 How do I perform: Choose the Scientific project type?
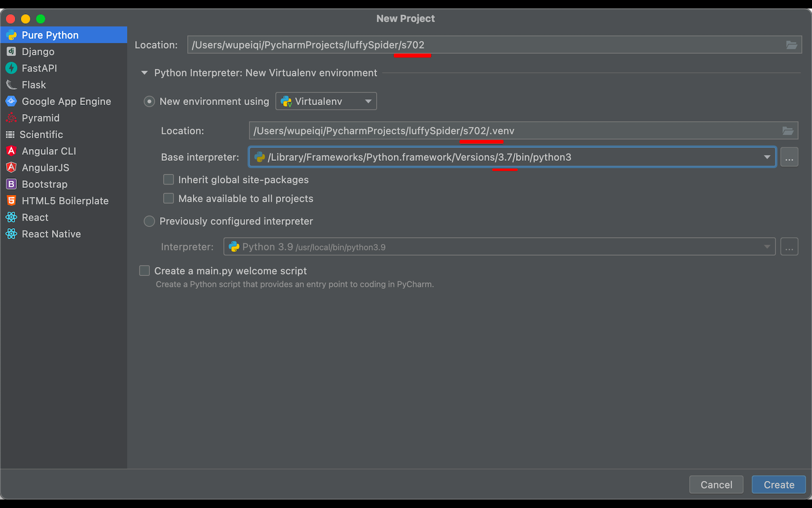point(64,134)
